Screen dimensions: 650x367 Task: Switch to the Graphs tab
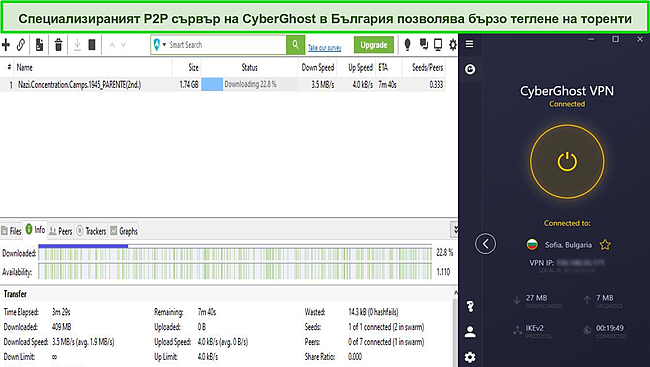124,231
